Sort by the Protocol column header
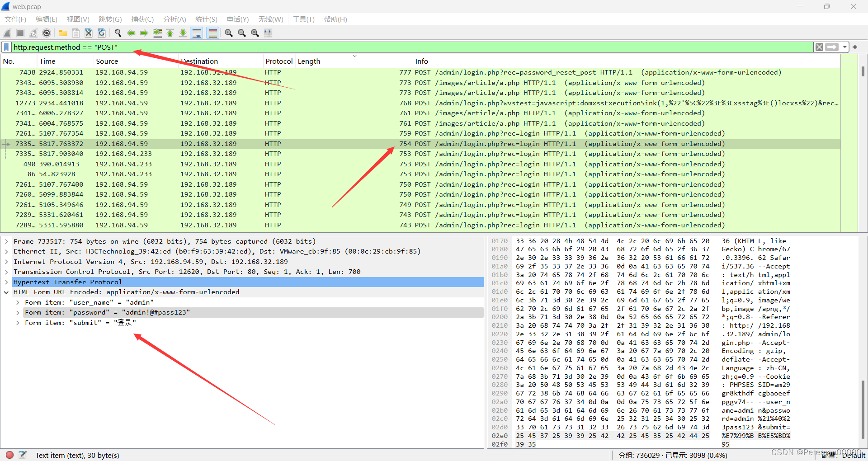Screen dimensions: 868x461 click(x=279, y=61)
